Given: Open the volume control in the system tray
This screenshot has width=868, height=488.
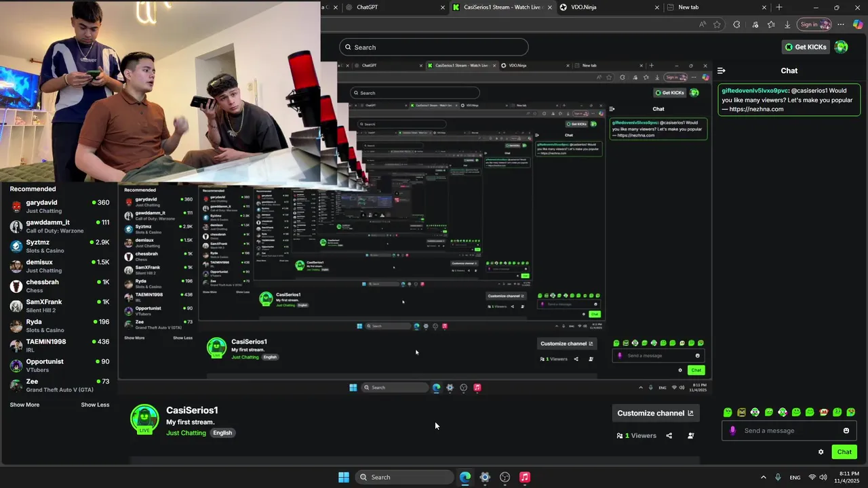Looking at the screenshot, I should tap(823, 477).
